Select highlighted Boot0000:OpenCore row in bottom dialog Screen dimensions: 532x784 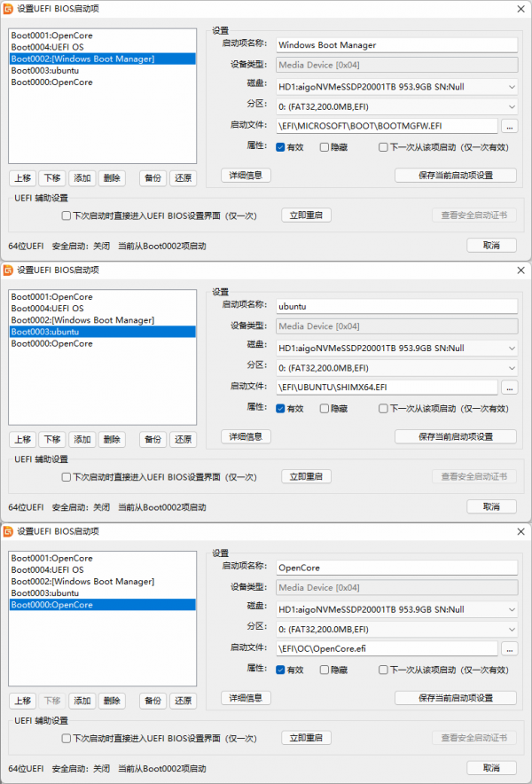click(102, 605)
